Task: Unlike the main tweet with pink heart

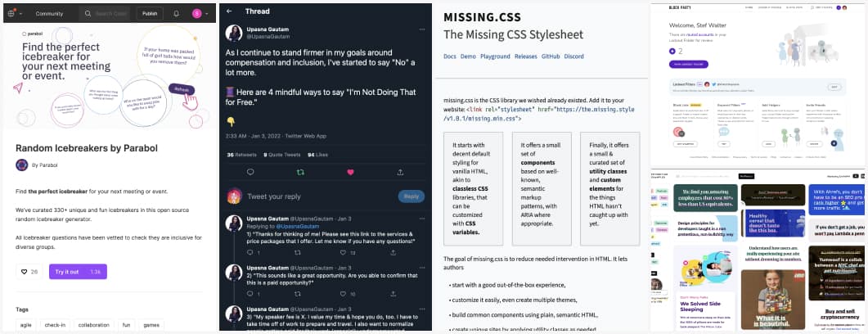Action: coord(350,172)
